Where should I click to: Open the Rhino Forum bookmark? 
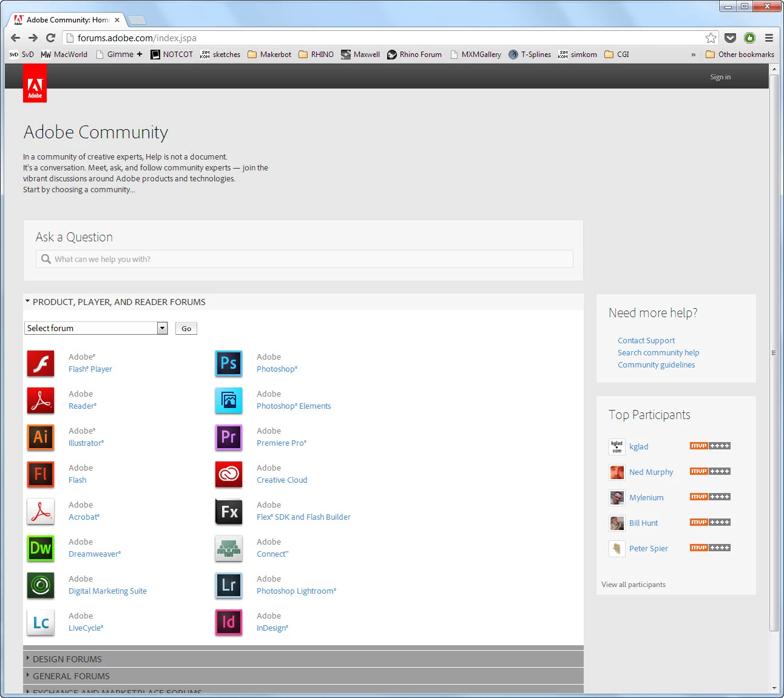point(414,55)
